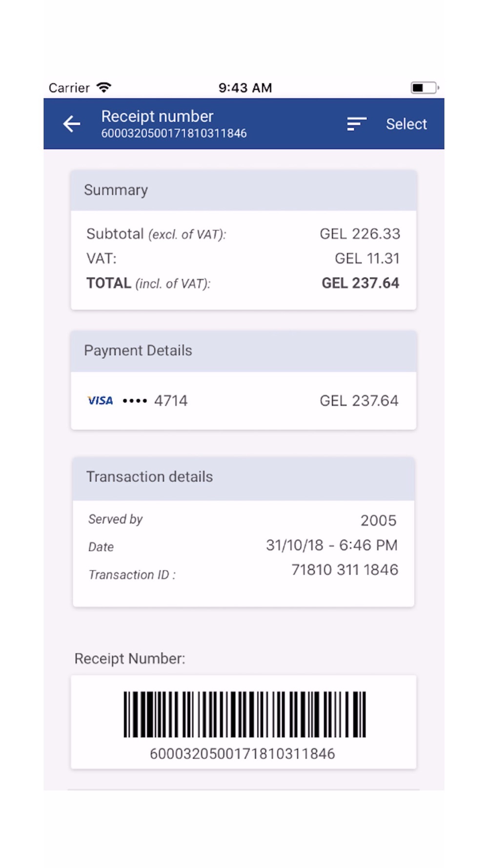Click the Receipt number header title
Viewport: 488px width, 868px height.
[x=157, y=116]
